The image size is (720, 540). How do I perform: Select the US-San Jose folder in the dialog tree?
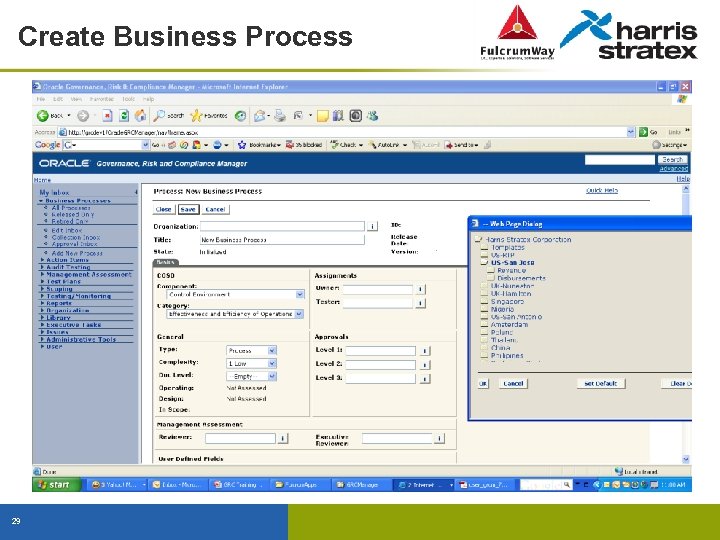512,263
